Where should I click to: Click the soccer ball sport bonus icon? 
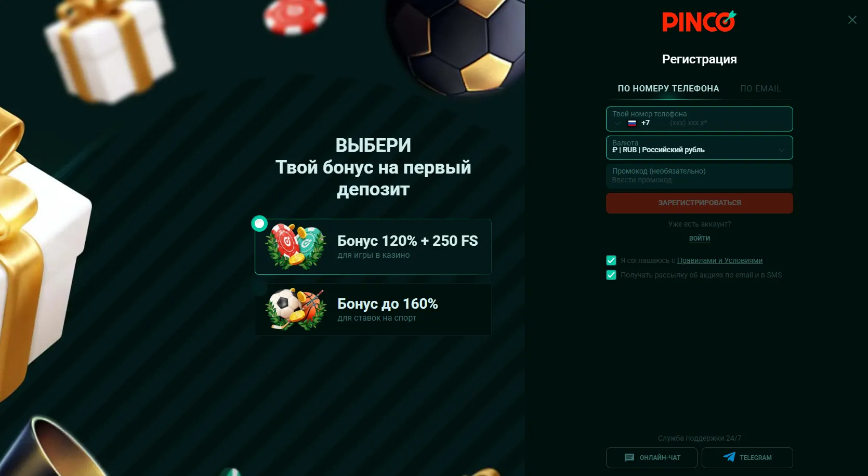(296, 309)
